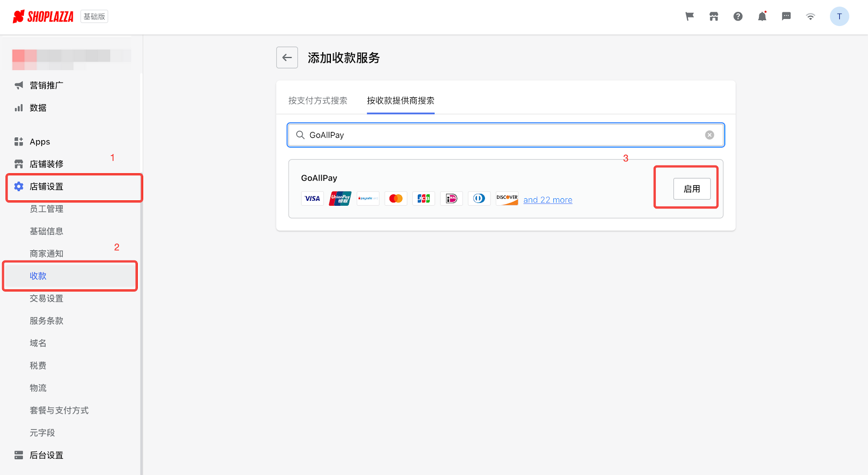Click the paysafecard logo
This screenshot has height=475, width=868.
(x=368, y=199)
